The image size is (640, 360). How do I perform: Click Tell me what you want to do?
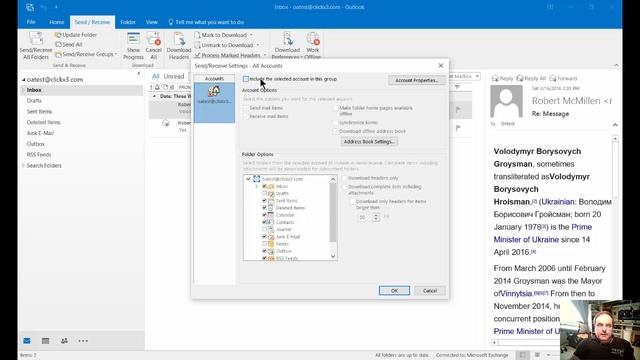click(206, 22)
